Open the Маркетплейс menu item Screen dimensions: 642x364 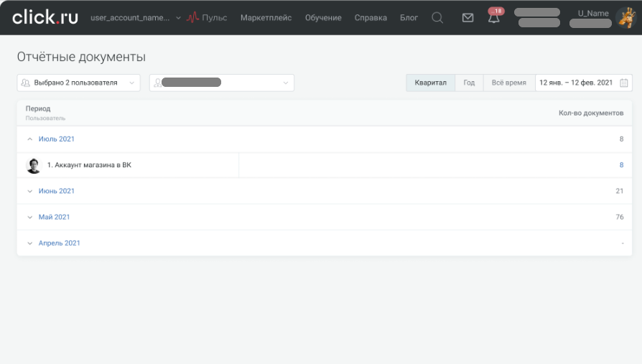pos(266,18)
